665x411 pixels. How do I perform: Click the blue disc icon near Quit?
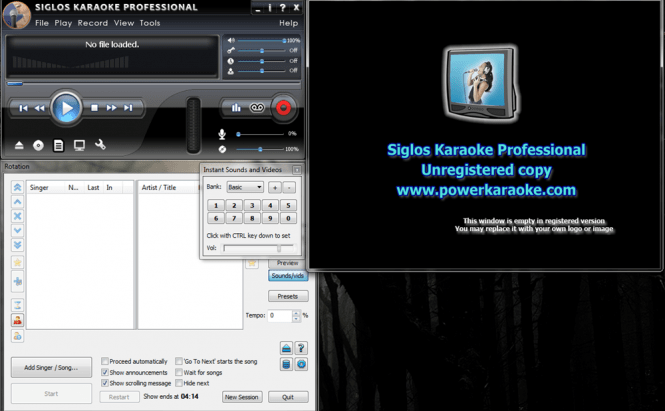click(x=301, y=364)
